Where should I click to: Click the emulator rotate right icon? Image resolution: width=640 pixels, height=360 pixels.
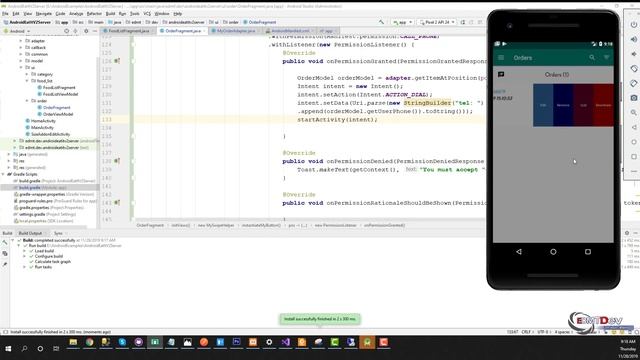point(633,83)
